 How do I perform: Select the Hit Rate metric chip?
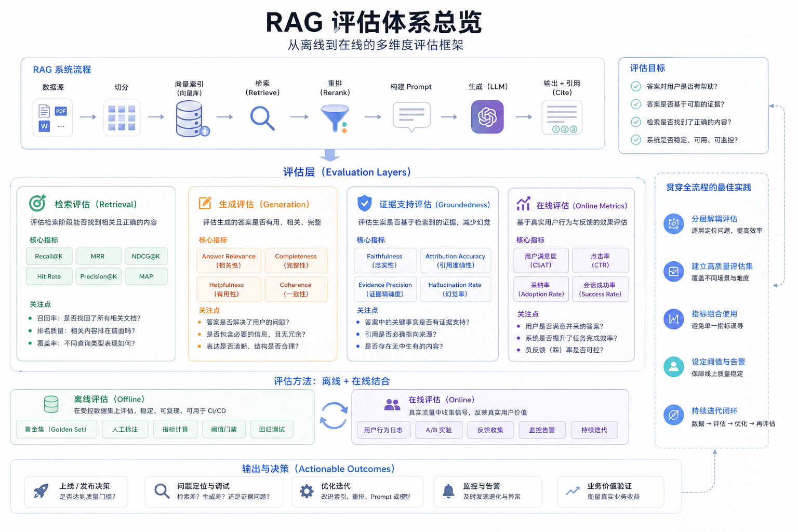tap(49, 276)
